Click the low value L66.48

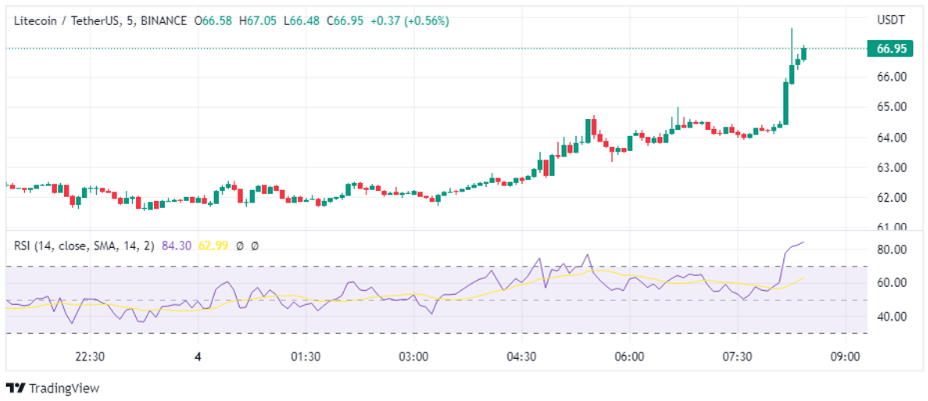pos(302,21)
